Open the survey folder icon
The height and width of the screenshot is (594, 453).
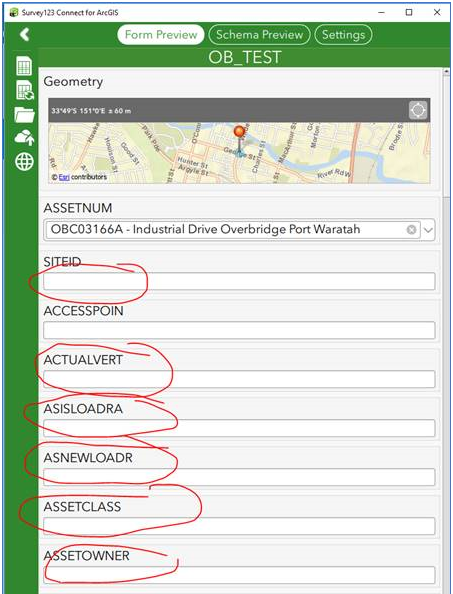pos(25,114)
